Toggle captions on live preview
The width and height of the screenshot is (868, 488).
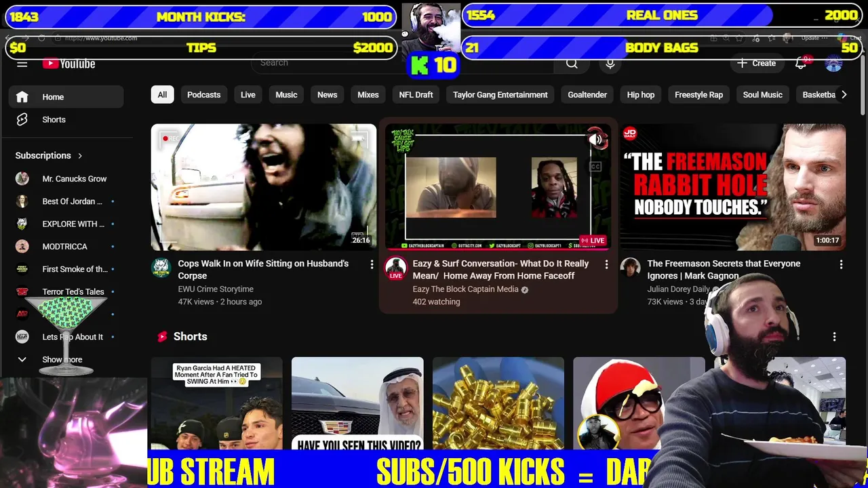tap(595, 167)
